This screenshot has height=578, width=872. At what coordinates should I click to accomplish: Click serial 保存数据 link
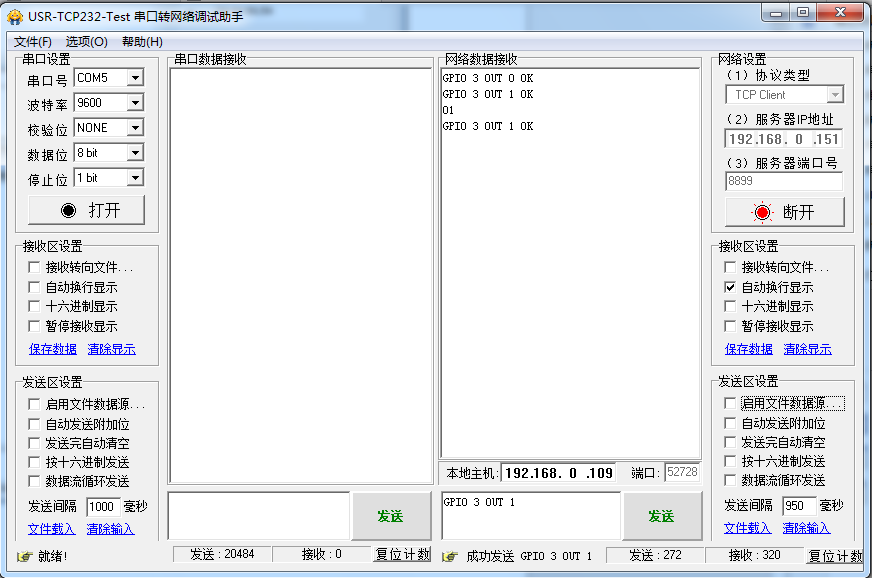(52, 349)
